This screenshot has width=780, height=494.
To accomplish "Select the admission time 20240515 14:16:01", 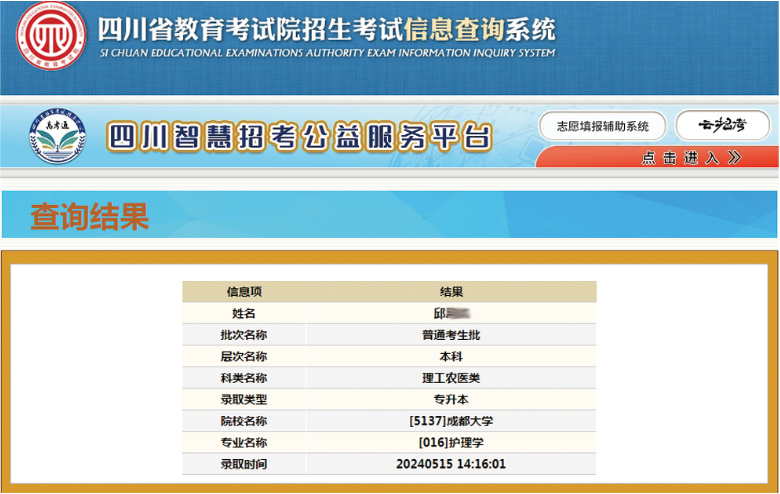I will pos(451,464).
